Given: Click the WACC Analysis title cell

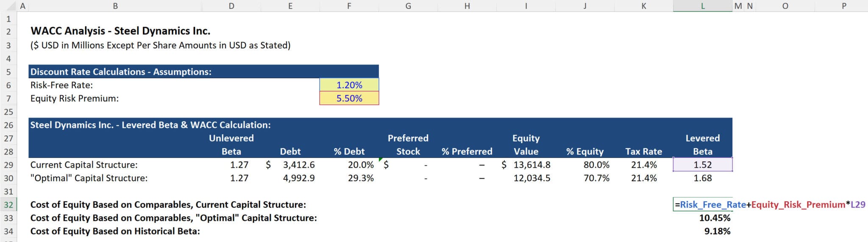Looking at the screenshot, I should point(120,31).
